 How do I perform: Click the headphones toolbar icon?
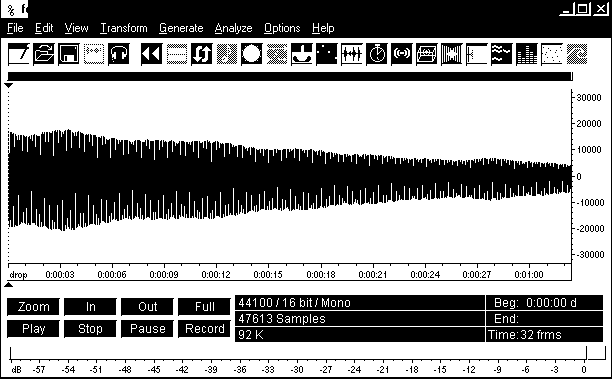point(119,54)
